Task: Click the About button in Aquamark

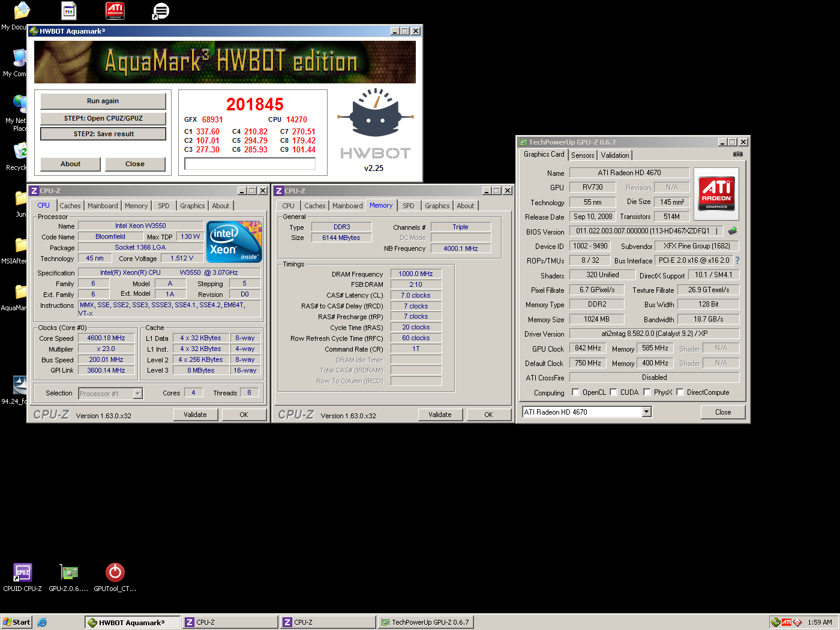Action: point(70,164)
